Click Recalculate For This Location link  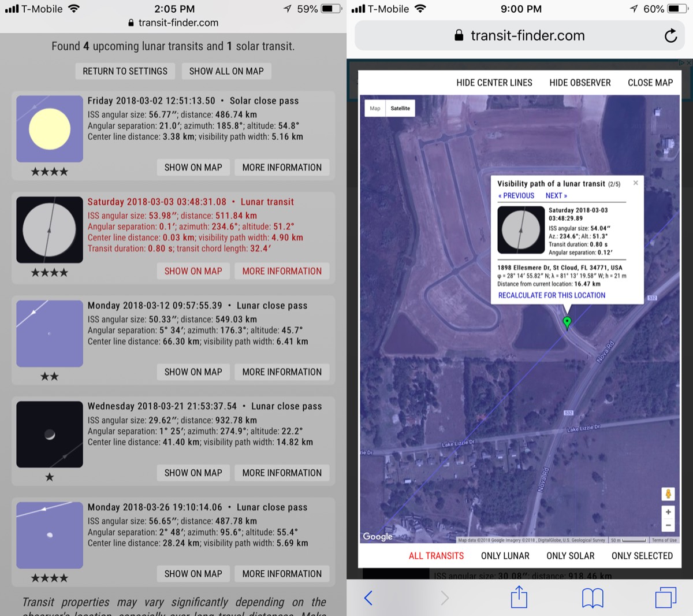[552, 295]
